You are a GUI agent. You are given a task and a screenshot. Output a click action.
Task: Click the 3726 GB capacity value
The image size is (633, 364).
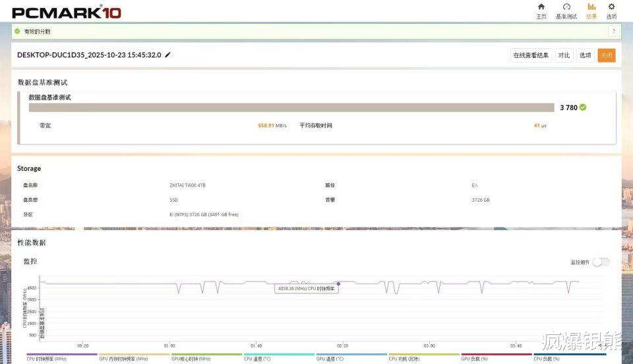tap(481, 200)
